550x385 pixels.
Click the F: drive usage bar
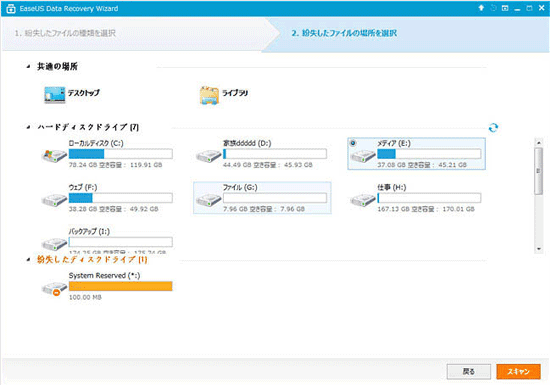click(121, 198)
